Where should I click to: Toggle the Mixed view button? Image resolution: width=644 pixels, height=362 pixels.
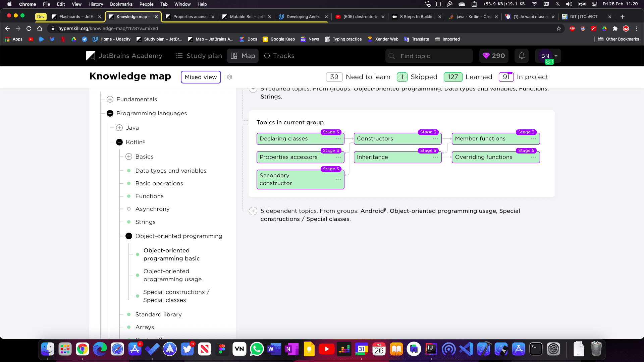point(201,77)
